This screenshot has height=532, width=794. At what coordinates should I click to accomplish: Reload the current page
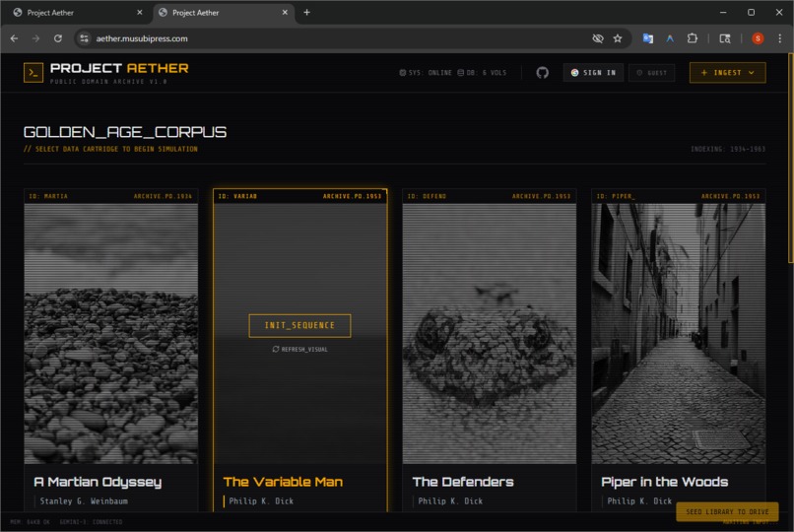coord(58,38)
